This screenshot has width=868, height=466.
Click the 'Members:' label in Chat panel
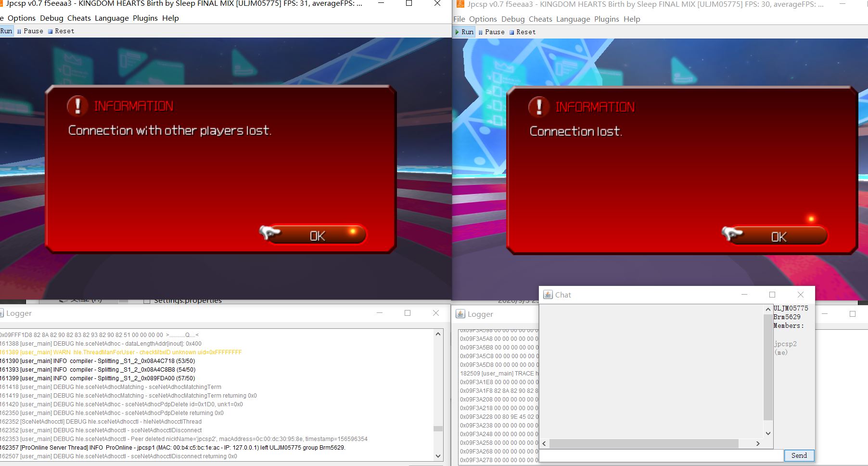coord(789,325)
